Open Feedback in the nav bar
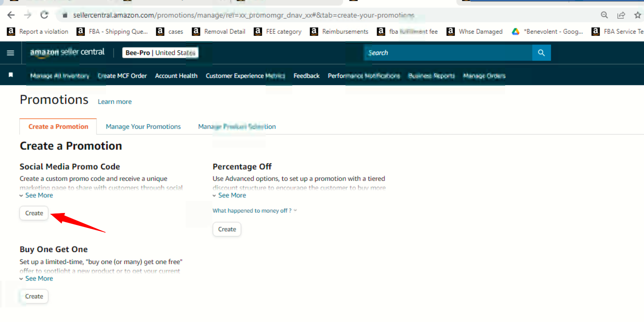The height and width of the screenshot is (322, 644). click(x=306, y=76)
